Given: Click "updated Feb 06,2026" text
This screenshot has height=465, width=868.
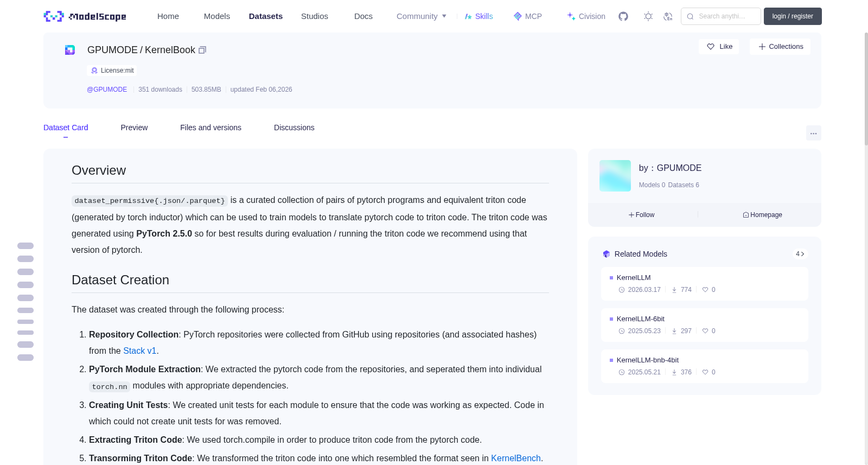Looking at the screenshot, I should pyautogui.click(x=261, y=90).
